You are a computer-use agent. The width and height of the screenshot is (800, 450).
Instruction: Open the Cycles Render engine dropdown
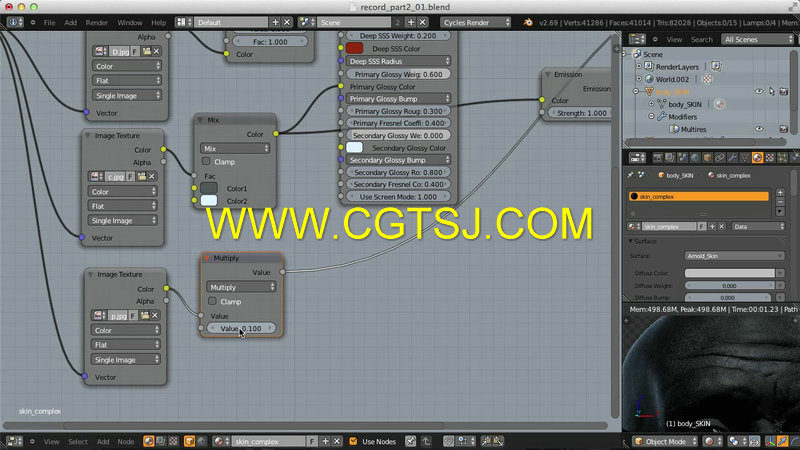tap(476, 22)
